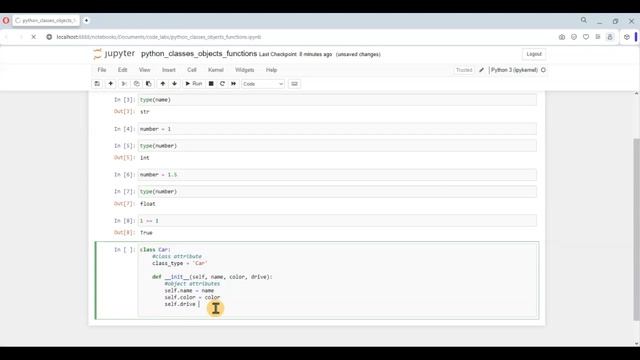Click the browser forward arrow

pyautogui.click(x=20, y=37)
